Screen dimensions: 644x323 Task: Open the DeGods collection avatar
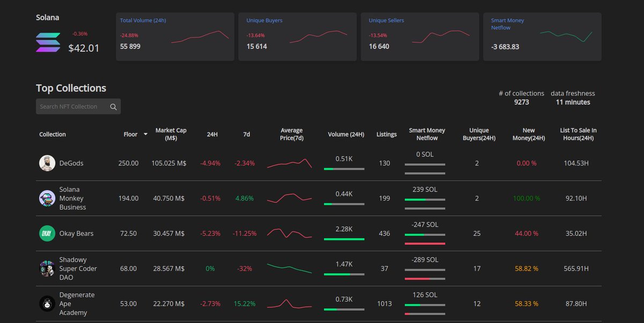[47, 163]
